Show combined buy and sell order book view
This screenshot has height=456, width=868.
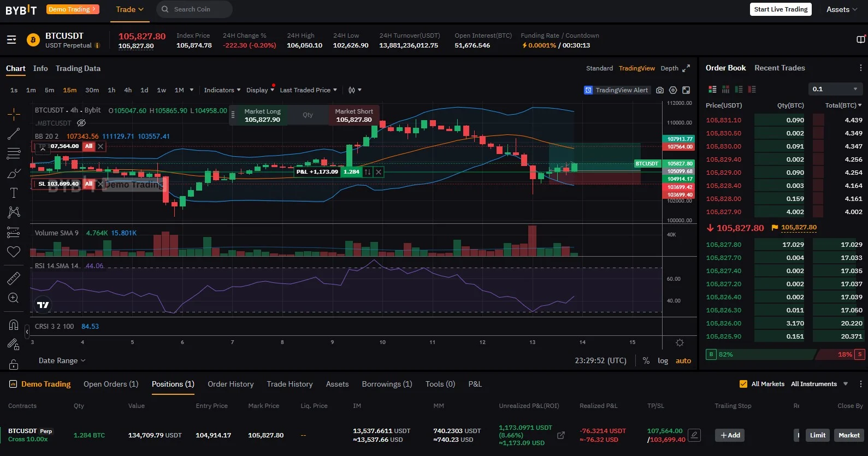click(712, 89)
